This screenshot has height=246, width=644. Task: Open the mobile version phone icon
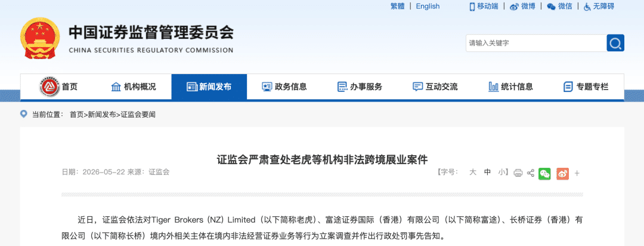coord(472,7)
